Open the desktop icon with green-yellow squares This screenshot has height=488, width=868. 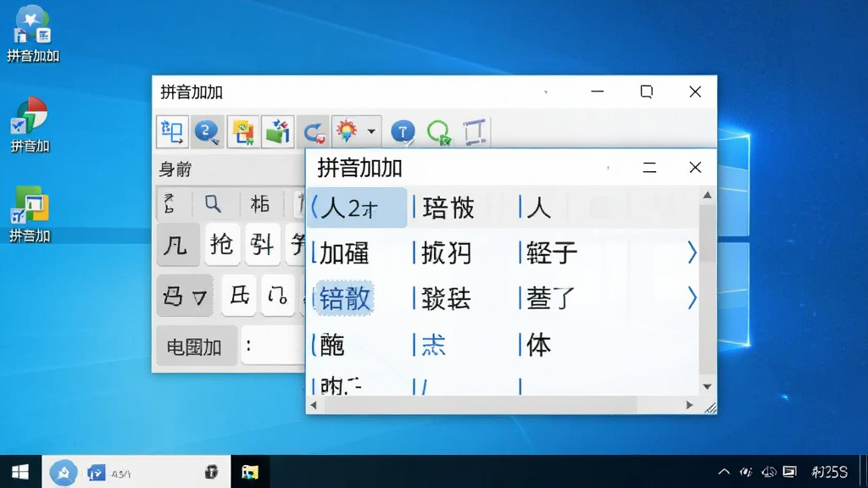30,214
